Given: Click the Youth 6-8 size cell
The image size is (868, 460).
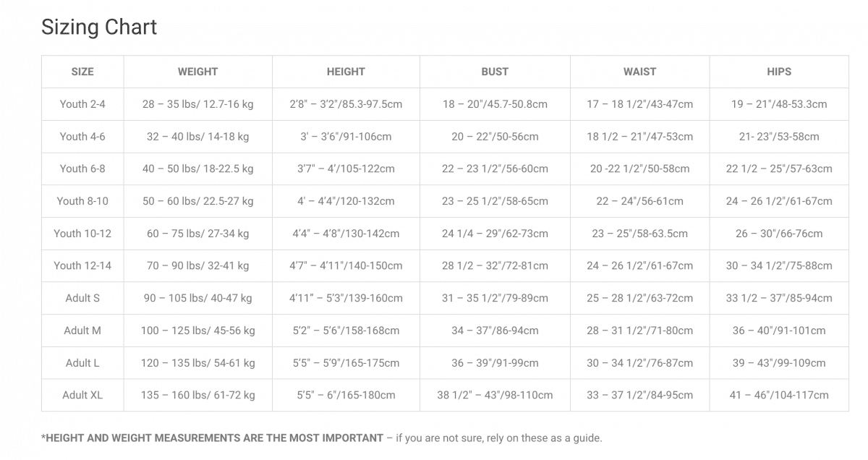Looking at the screenshot, I should tap(82, 169).
